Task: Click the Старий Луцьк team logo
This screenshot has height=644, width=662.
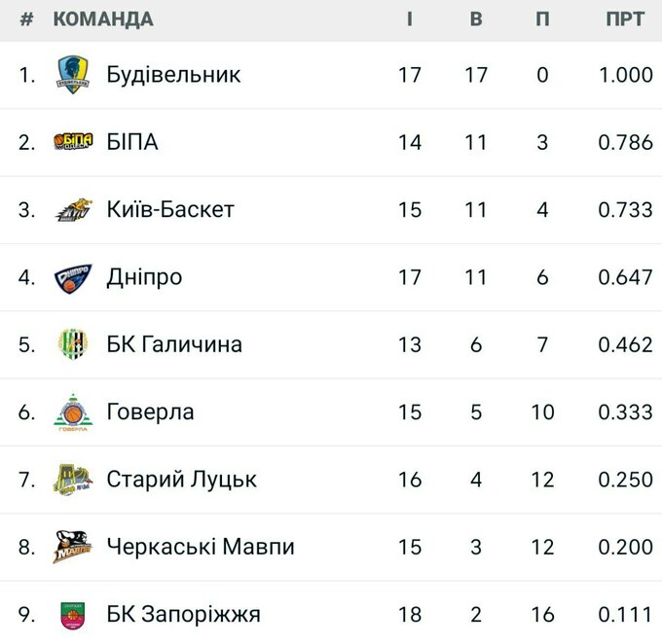Action: (73, 480)
